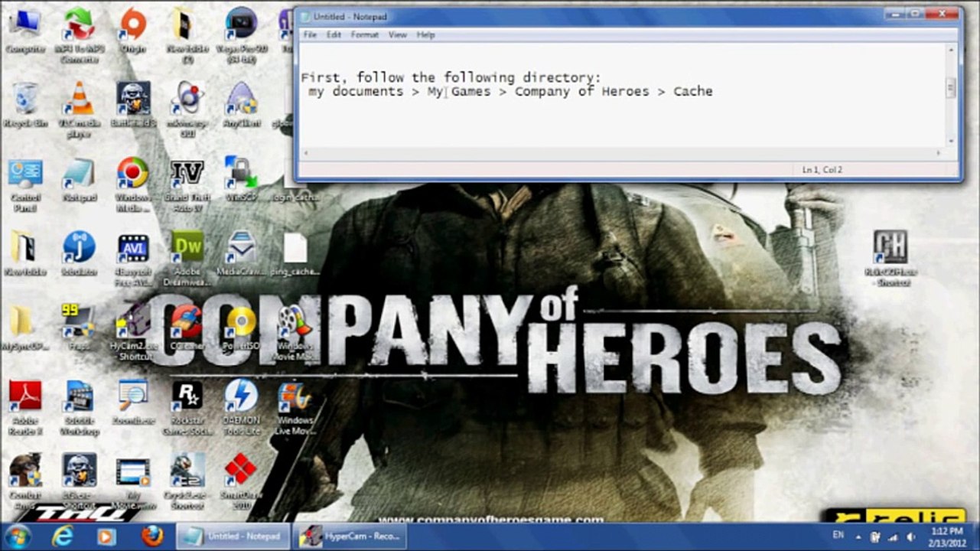Select the ping_cache file on desktop

pos(295,254)
